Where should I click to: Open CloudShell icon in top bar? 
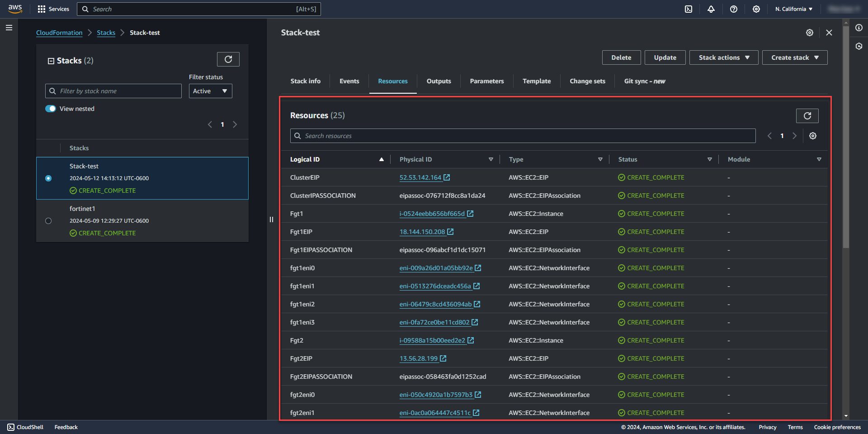tap(689, 9)
